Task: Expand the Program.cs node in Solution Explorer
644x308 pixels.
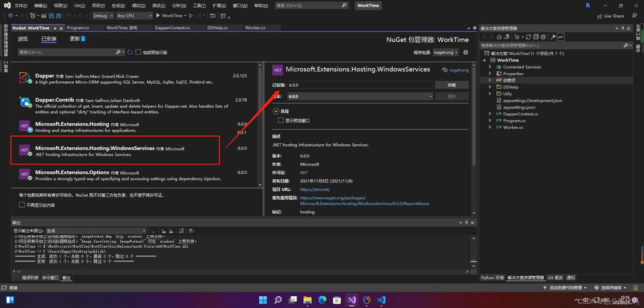Action: (x=490, y=121)
